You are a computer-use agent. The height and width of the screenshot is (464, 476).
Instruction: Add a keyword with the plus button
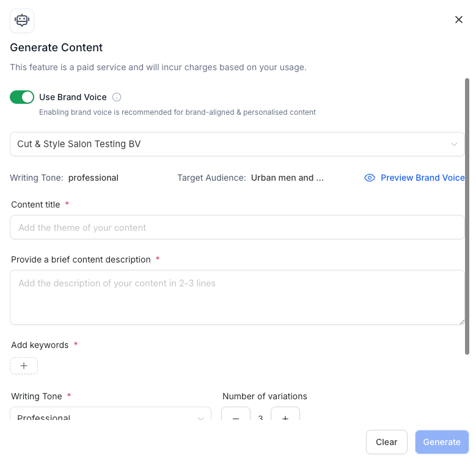[24, 366]
